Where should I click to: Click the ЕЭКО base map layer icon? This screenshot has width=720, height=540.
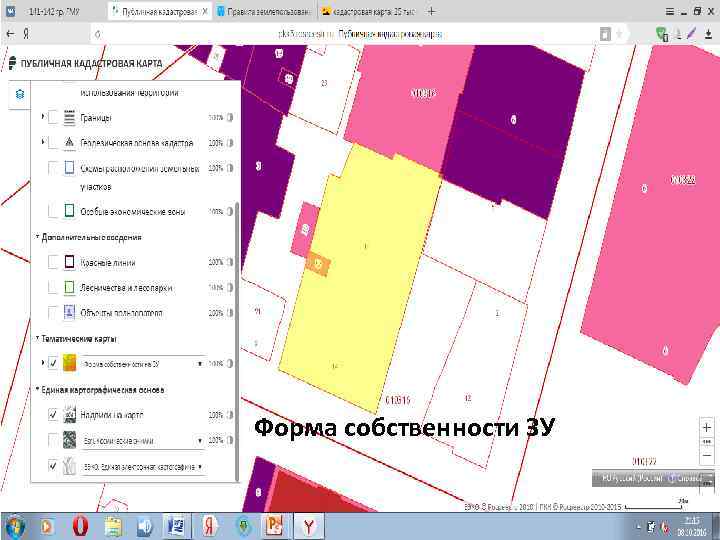point(69,466)
